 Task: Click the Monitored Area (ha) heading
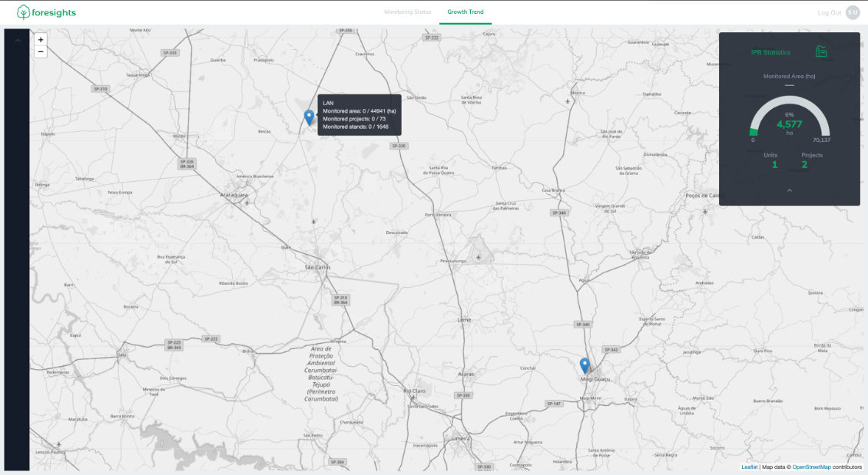pos(790,76)
